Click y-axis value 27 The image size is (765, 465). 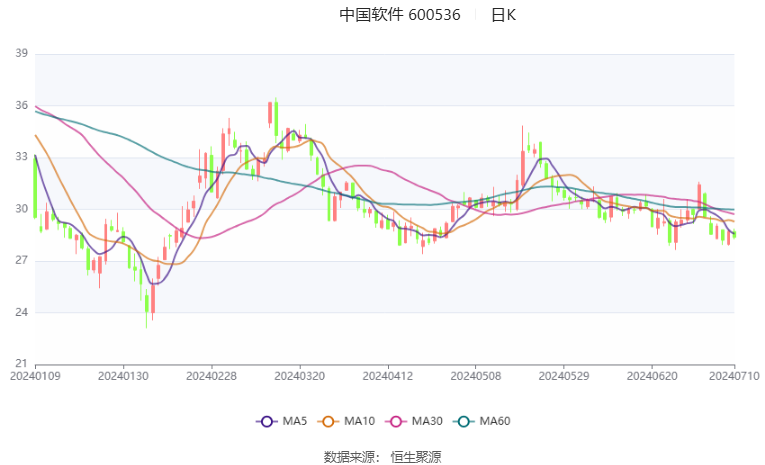point(21,261)
